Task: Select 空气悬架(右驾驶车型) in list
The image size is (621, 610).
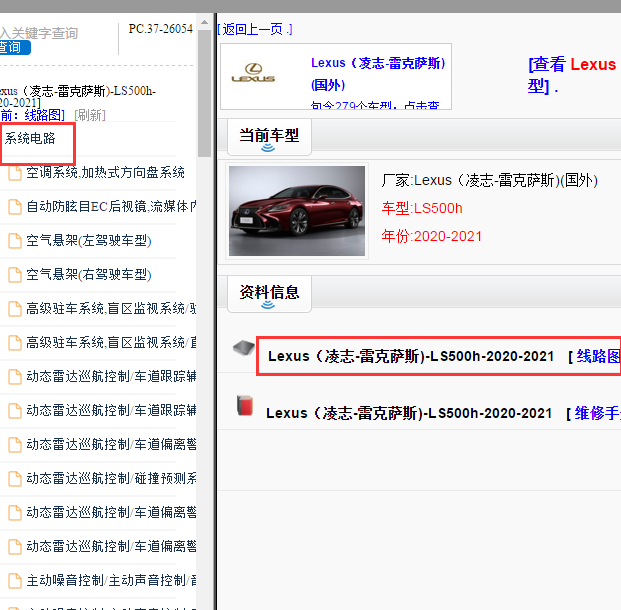Action: (89, 275)
